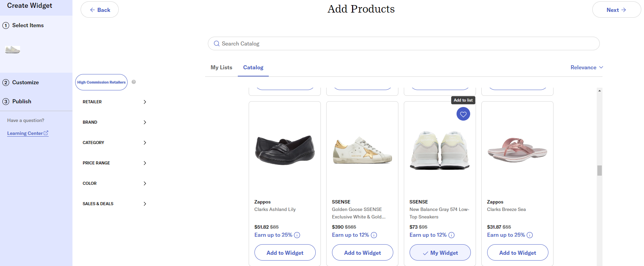Expand the RETAILER filter
The image size is (644, 266).
point(114,102)
